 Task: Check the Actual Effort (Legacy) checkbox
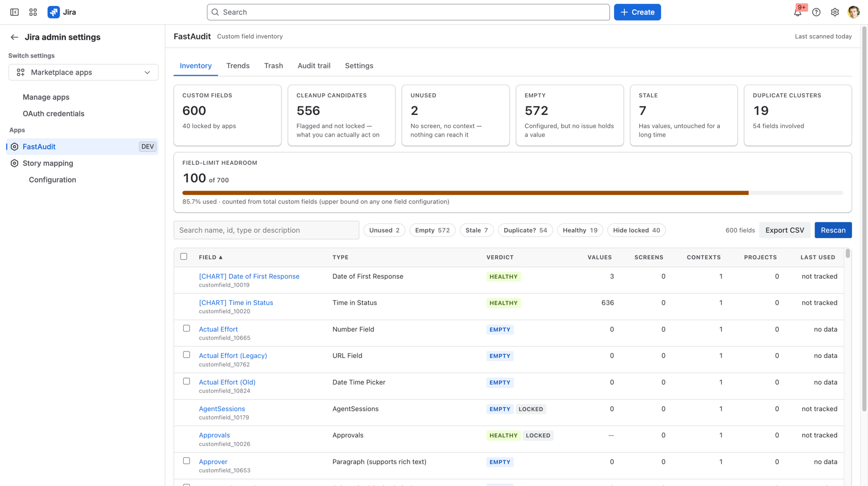tap(186, 355)
